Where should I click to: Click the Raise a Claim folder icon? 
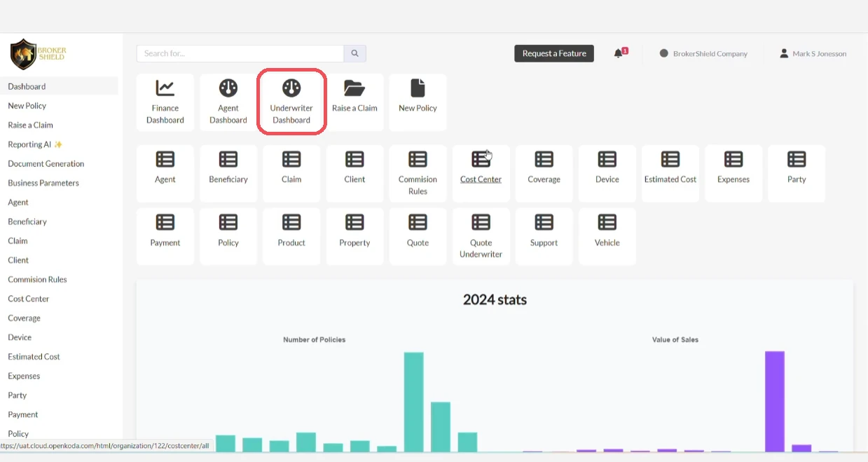pos(354,88)
